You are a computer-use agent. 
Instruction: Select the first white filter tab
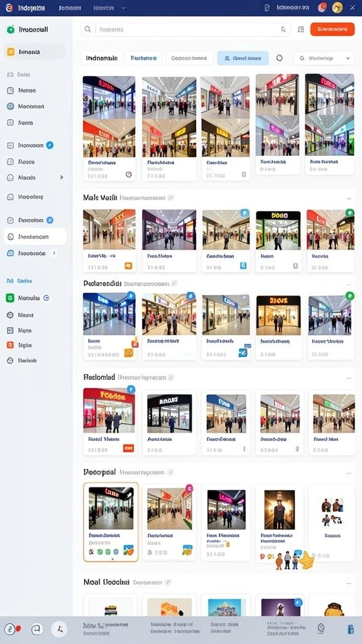(102, 58)
